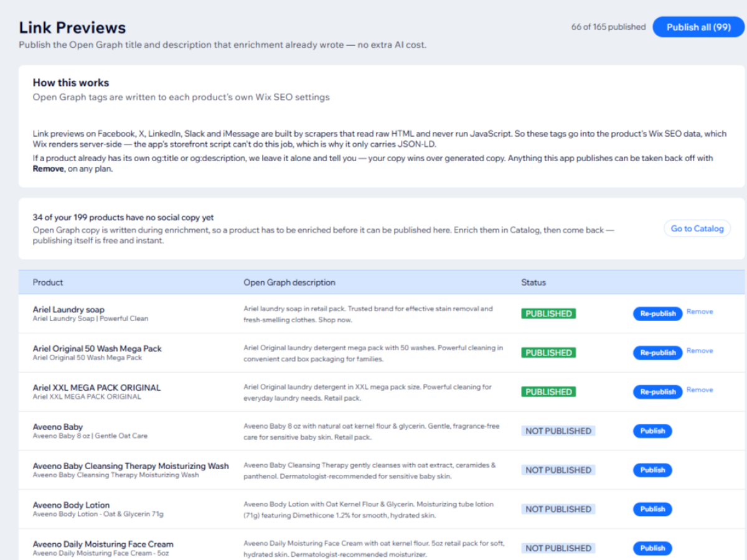Select Ariel XXL MEGA PACK ORIGINAL name

pos(96,388)
